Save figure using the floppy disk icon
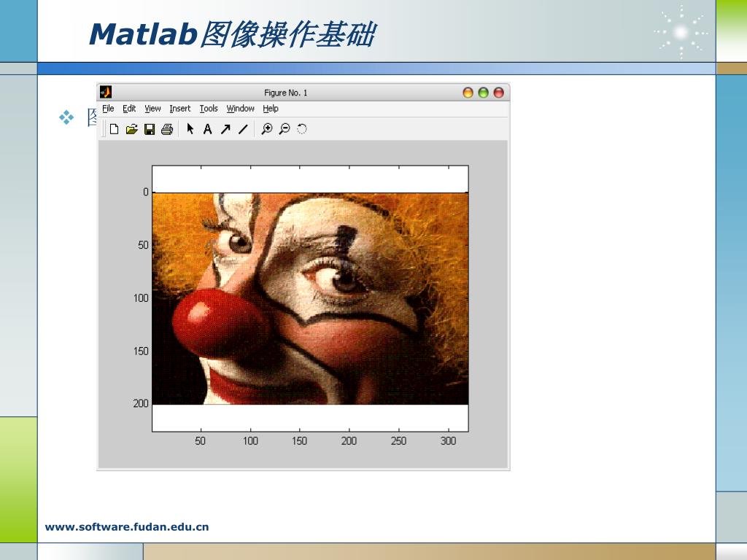The image size is (747, 560). point(150,129)
